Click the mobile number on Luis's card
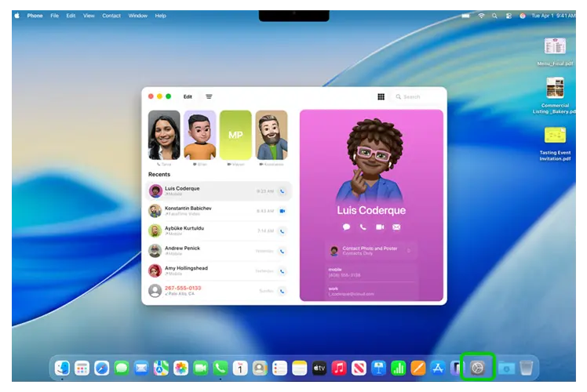 coord(345,275)
